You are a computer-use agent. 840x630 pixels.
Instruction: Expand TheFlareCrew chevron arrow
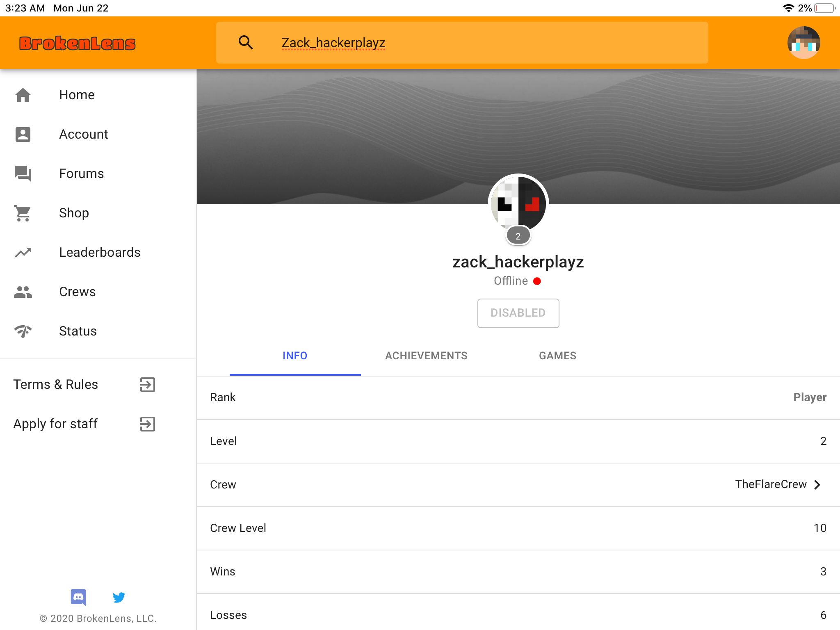click(x=817, y=484)
